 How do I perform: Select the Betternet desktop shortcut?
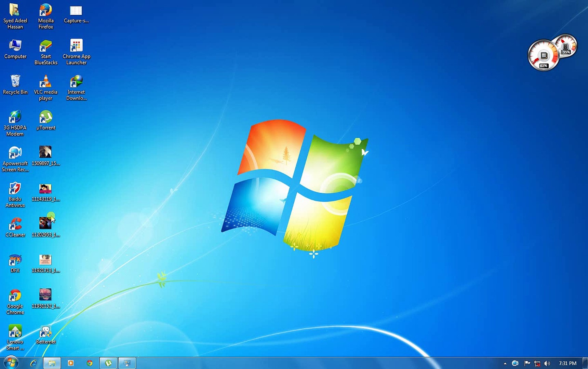pos(45,335)
